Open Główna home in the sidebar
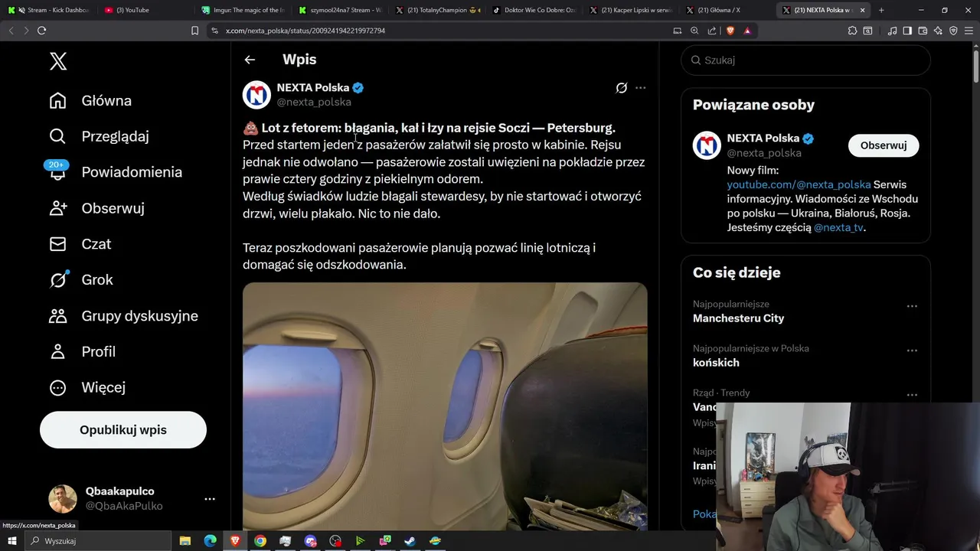980x551 pixels. tap(90, 101)
